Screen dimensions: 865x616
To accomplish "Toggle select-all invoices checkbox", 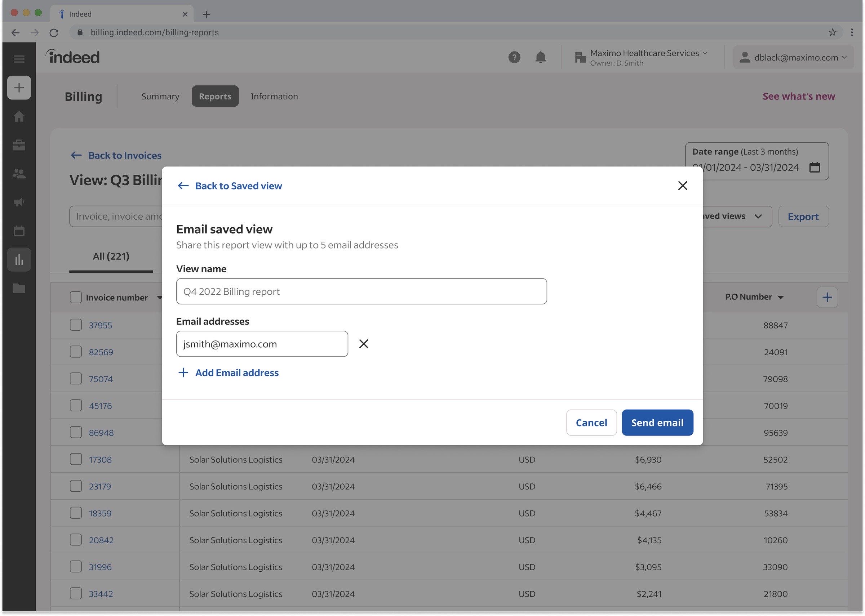I will [76, 298].
